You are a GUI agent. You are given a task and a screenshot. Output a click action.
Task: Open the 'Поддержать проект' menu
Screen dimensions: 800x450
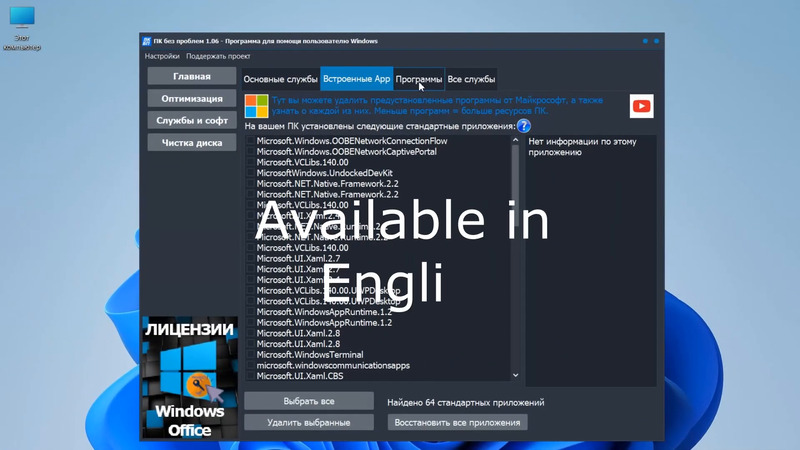[218, 57]
